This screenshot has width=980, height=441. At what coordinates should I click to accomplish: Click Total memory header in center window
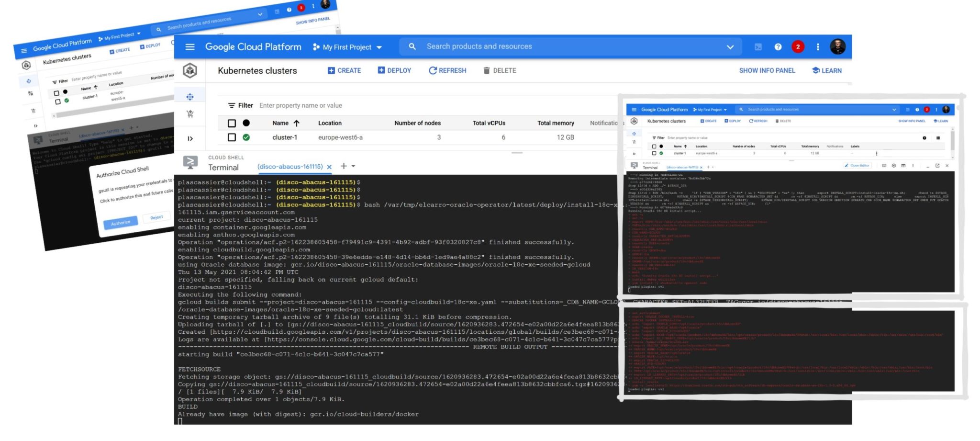point(556,123)
